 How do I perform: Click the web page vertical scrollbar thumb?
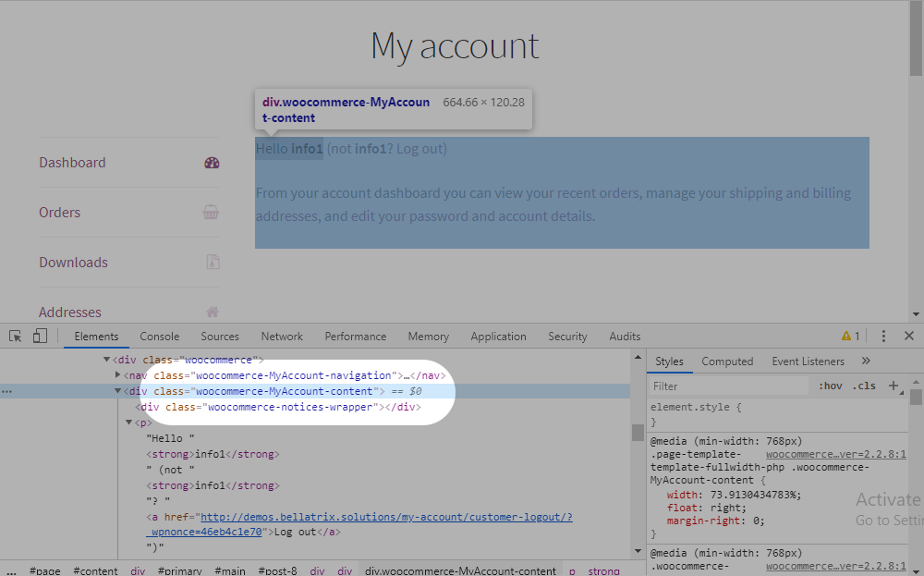point(915,39)
